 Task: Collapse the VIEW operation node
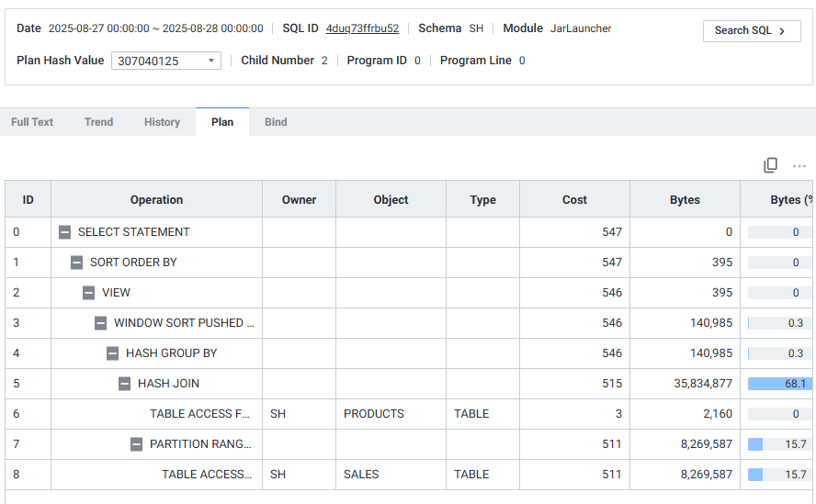pyautogui.click(x=88, y=292)
